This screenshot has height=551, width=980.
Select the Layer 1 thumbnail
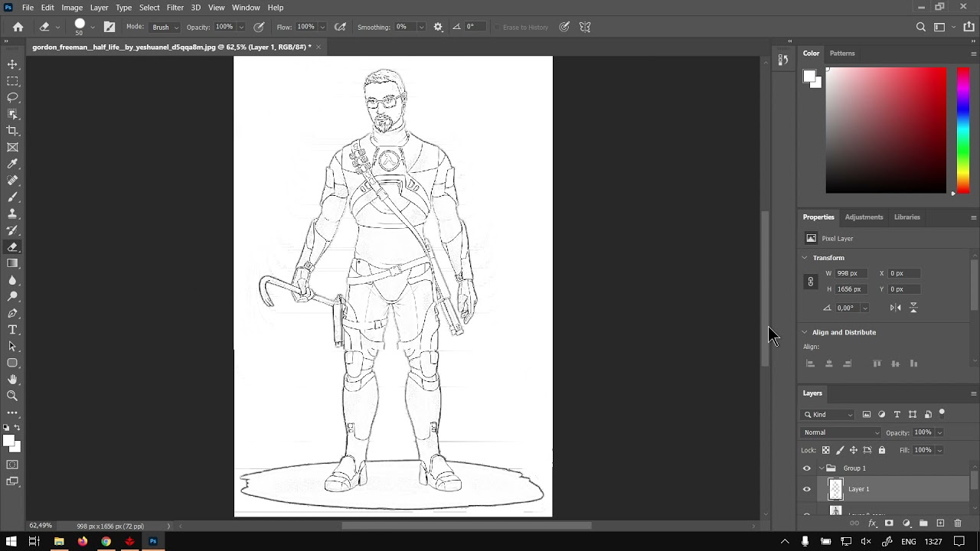835,489
